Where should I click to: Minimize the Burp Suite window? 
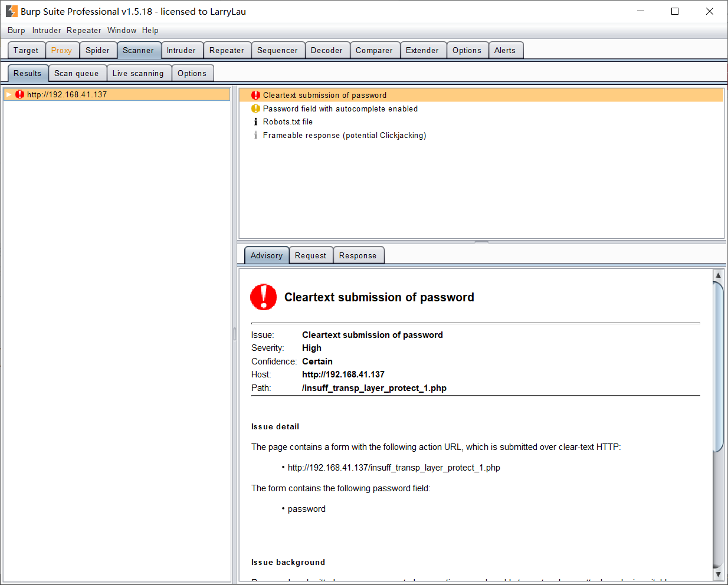(641, 11)
